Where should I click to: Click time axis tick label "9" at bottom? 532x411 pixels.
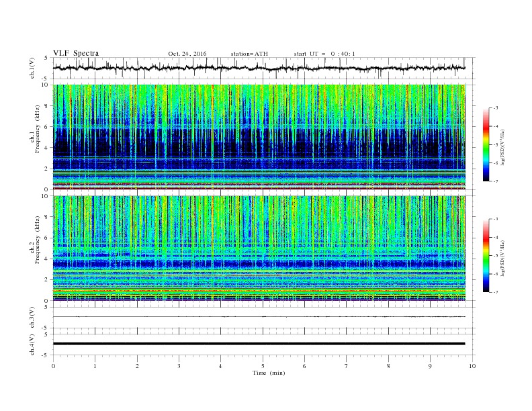coord(430,366)
